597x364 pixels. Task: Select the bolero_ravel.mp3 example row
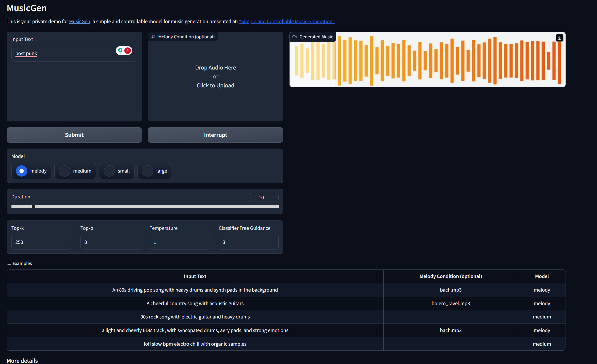pyautogui.click(x=195, y=303)
